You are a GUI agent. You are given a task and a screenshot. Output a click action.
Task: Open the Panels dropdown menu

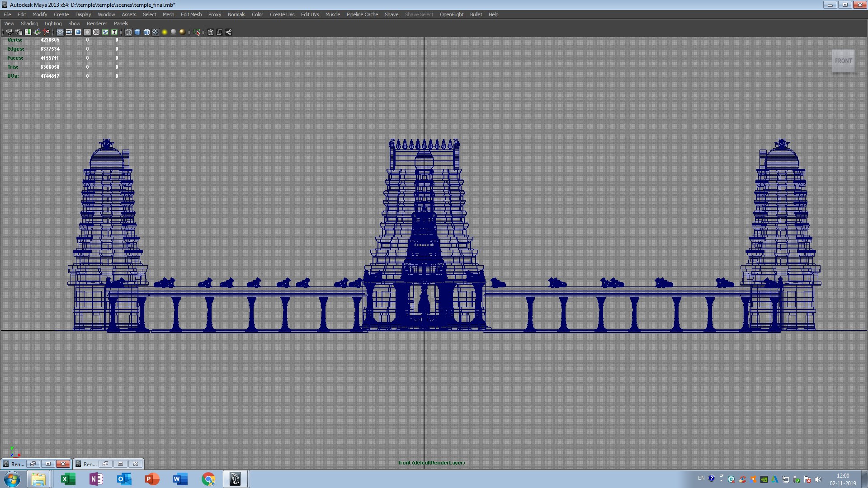pos(121,23)
